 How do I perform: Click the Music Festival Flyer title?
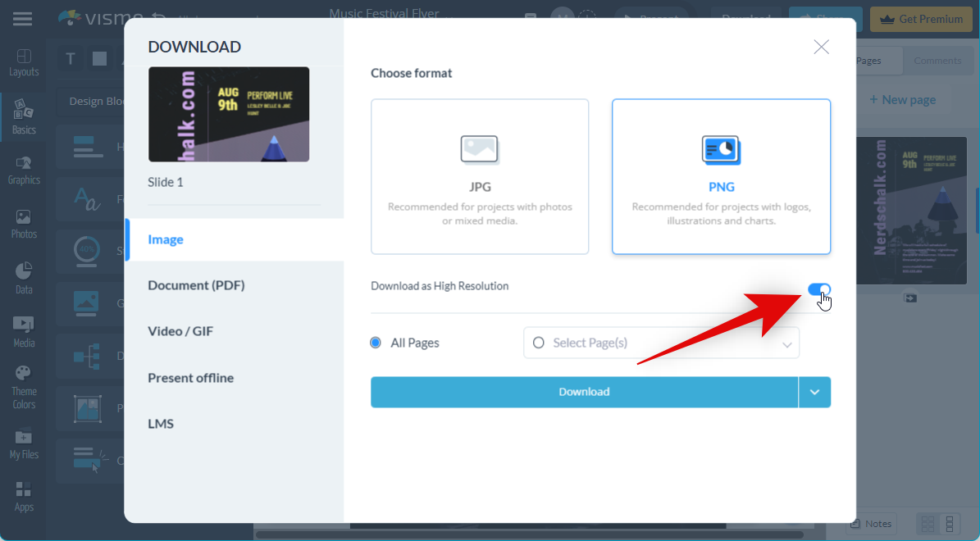point(385,13)
